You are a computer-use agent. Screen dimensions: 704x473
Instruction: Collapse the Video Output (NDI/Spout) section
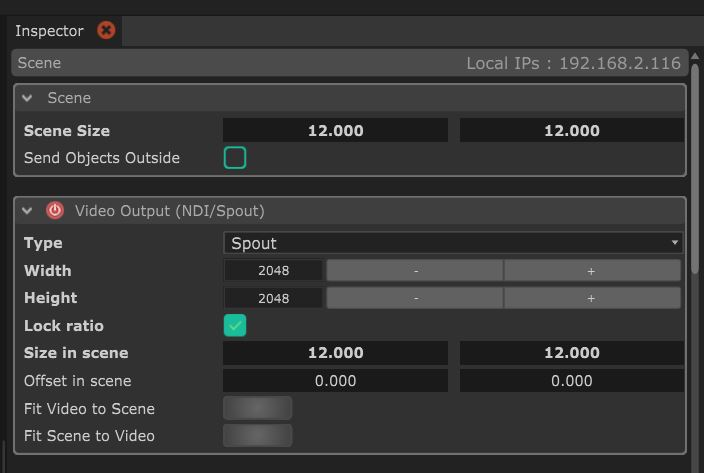pyautogui.click(x=27, y=210)
